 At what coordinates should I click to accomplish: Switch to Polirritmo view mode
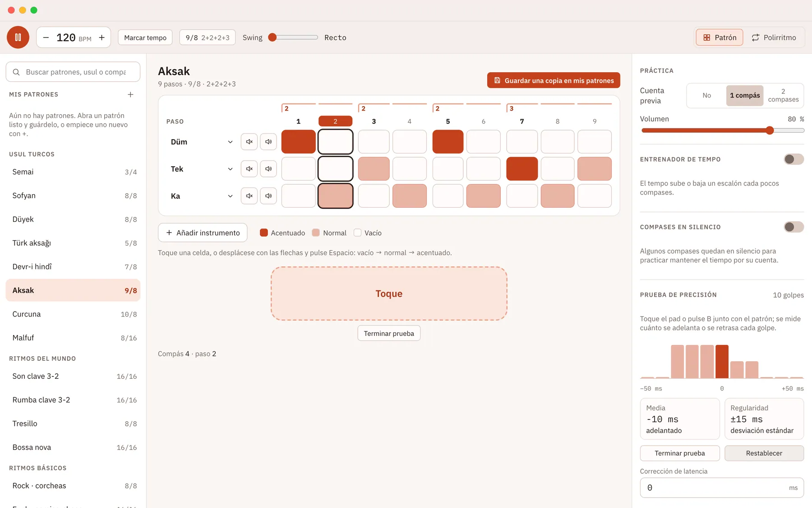tap(774, 37)
